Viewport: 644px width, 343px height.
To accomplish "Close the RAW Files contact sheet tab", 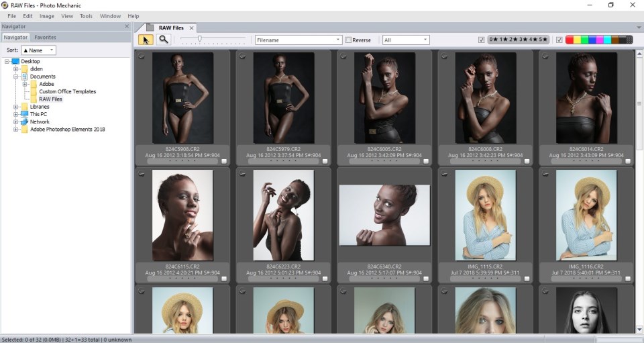I will click(191, 28).
